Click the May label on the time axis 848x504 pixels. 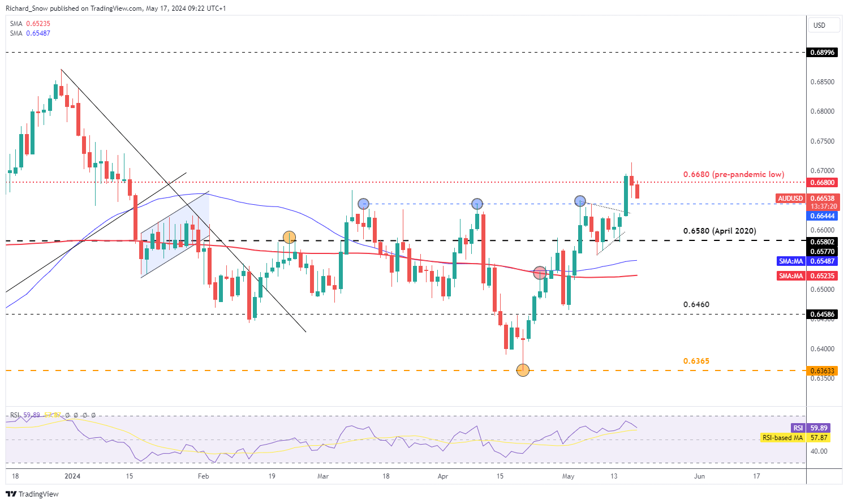569,476
